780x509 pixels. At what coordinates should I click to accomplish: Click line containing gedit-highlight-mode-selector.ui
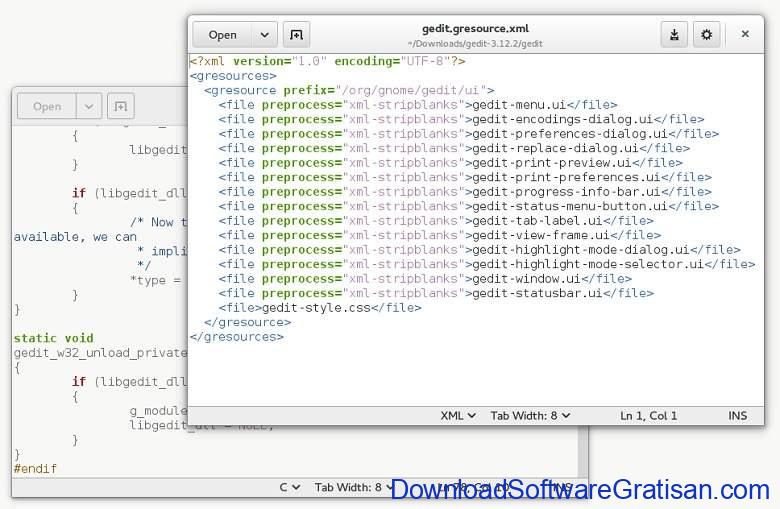click(x=487, y=264)
